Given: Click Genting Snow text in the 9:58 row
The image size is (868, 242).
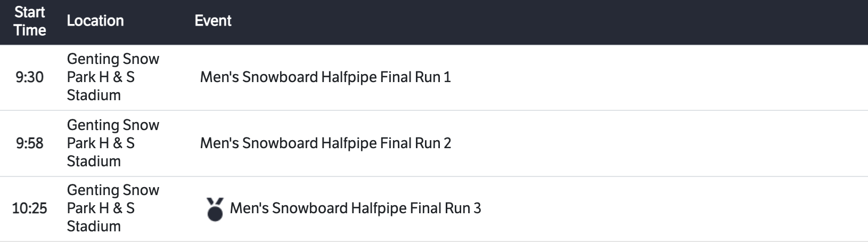Looking at the screenshot, I should [x=113, y=125].
